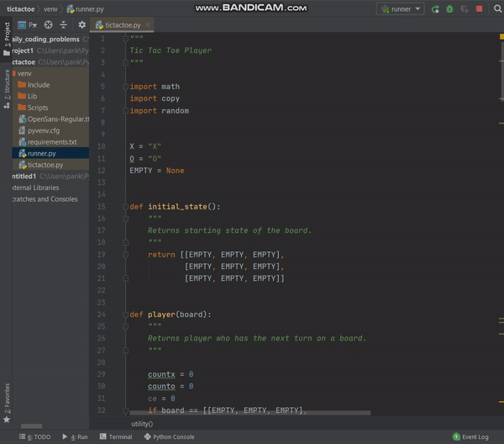
Task: Collapse player function fold at line 24
Action: pos(126,314)
